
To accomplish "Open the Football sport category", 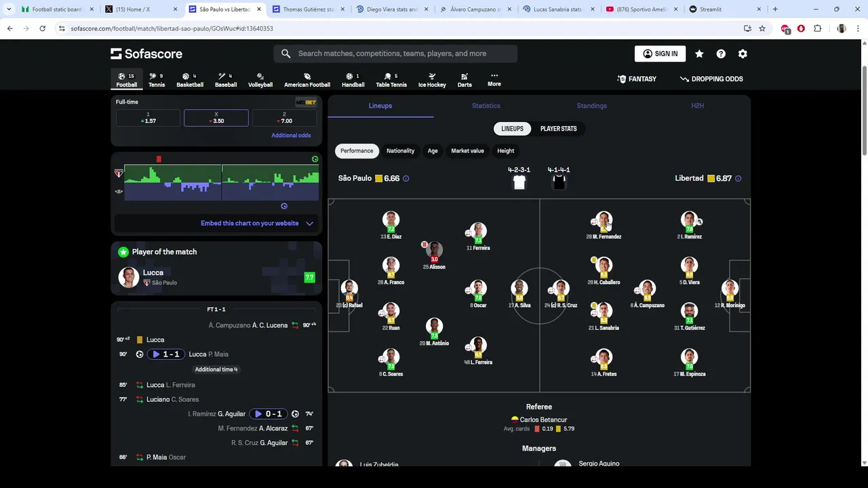I will pyautogui.click(x=126, y=80).
